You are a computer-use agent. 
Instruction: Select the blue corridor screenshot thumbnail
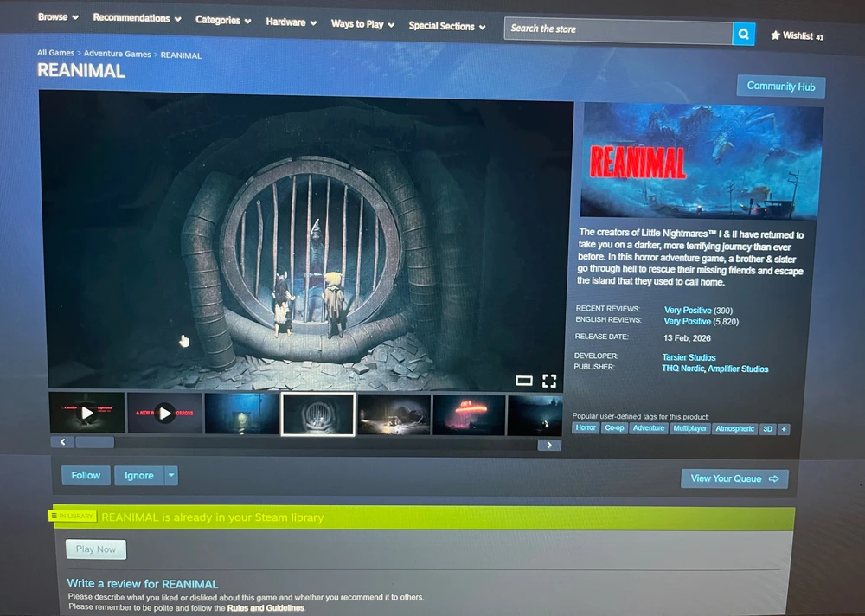click(x=241, y=414)
